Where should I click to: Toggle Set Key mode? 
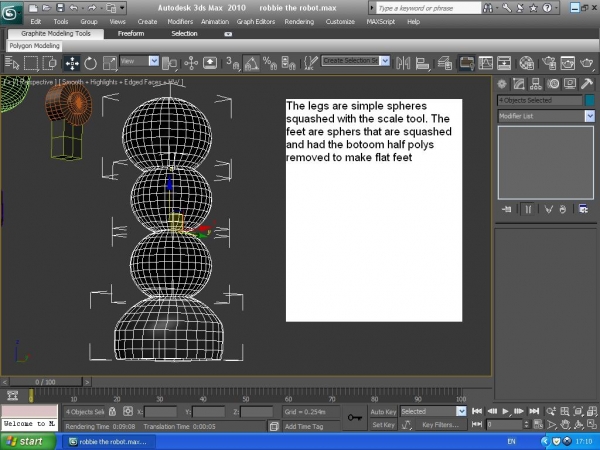coord(383,425)
